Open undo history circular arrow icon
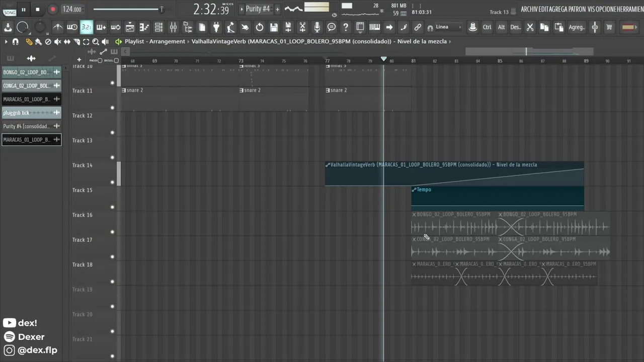 coord(260,27)
